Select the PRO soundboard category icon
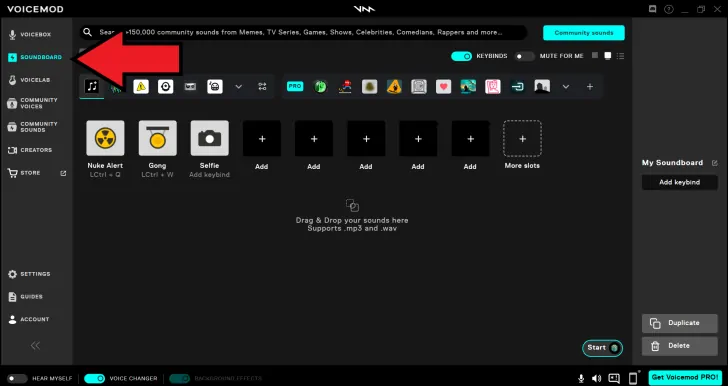 [x=295, y=86]
